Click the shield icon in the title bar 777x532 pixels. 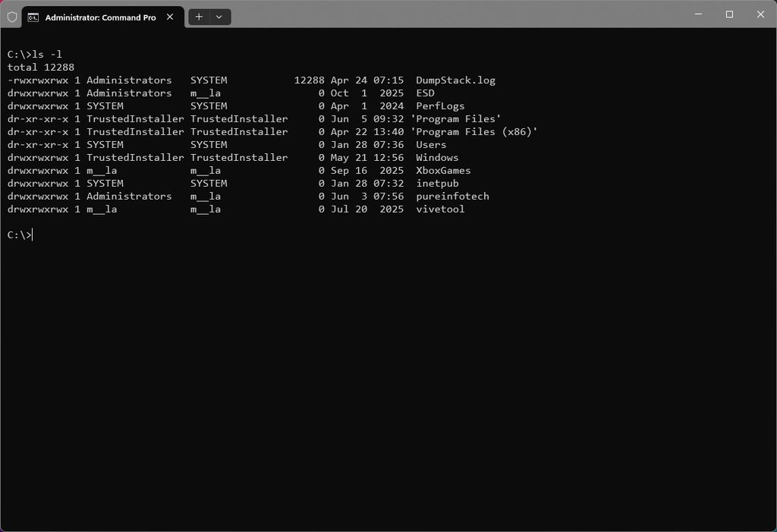coord(12,17)
